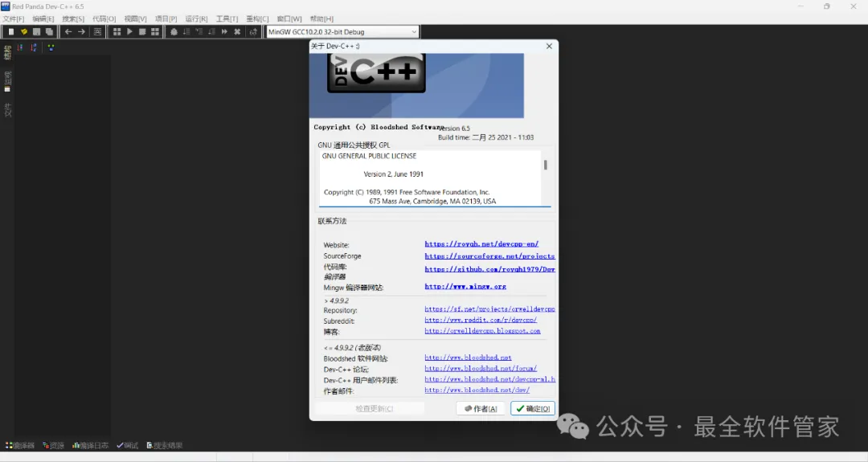Click the Stop execution X toolbar icon

pos(237,32)
